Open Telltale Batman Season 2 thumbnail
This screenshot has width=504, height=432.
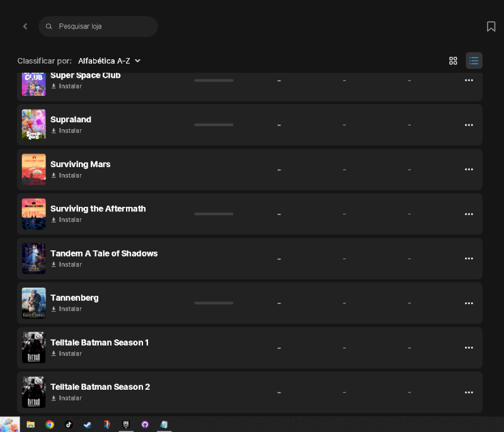point(34,392)
